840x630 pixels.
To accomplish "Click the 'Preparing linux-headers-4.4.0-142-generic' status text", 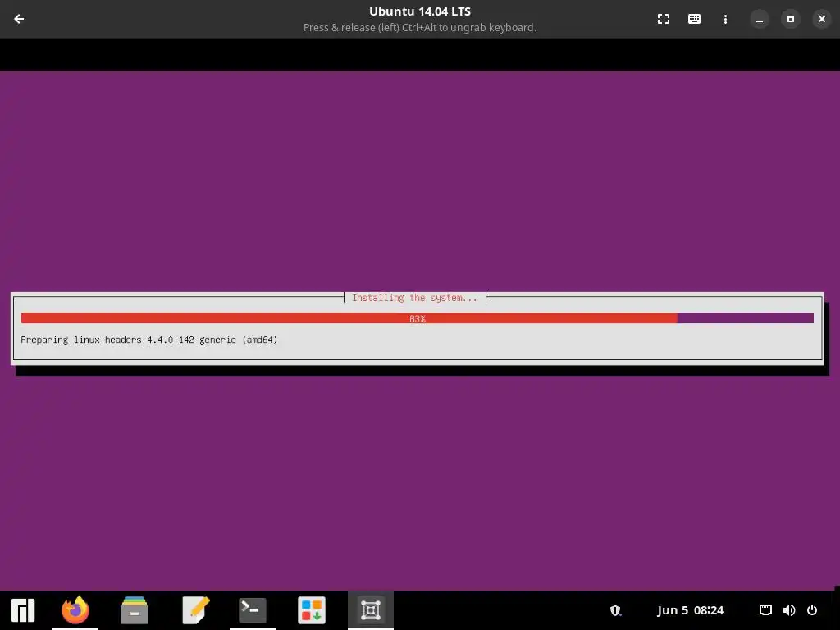I will click(149, 340).
